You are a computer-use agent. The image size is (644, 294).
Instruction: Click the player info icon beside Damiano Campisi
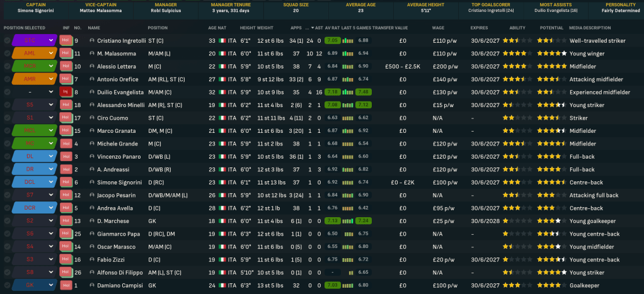[x=92, y=286]
